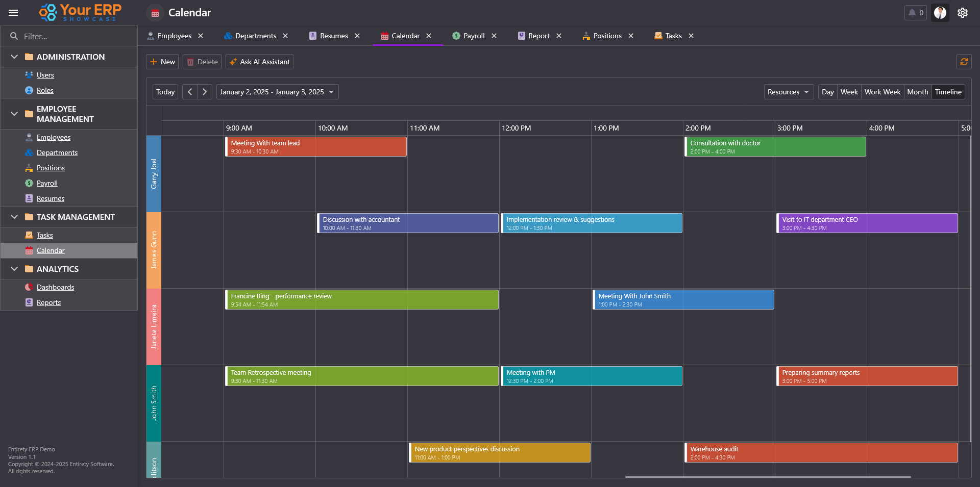Image resolution: width=980 pixels, height=487 pixels.
Task: Switch to Work Week view
Action: (882, 92)
